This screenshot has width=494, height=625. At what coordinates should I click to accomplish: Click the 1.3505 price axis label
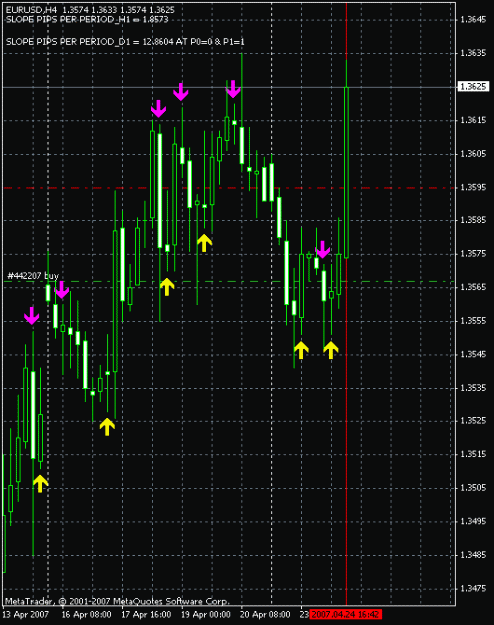pyautogui.click(x=473, y=487)
